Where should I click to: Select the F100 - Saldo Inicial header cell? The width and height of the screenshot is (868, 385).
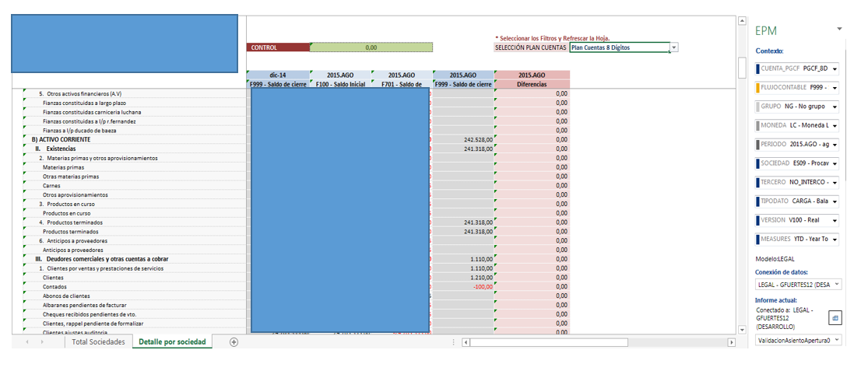coord(340,84)
